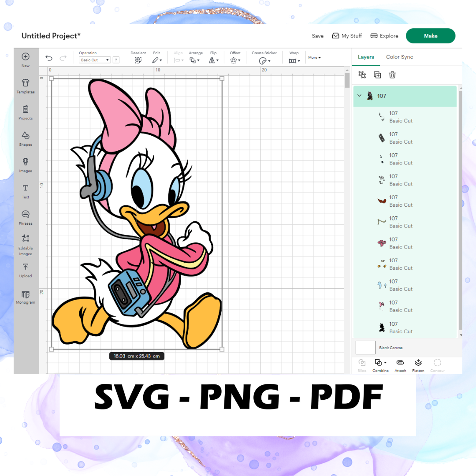Click the Deselect icon
Image resolution: width=476 pixels, height=476 pixels.
pyautogui.click(x=138, y=60)
